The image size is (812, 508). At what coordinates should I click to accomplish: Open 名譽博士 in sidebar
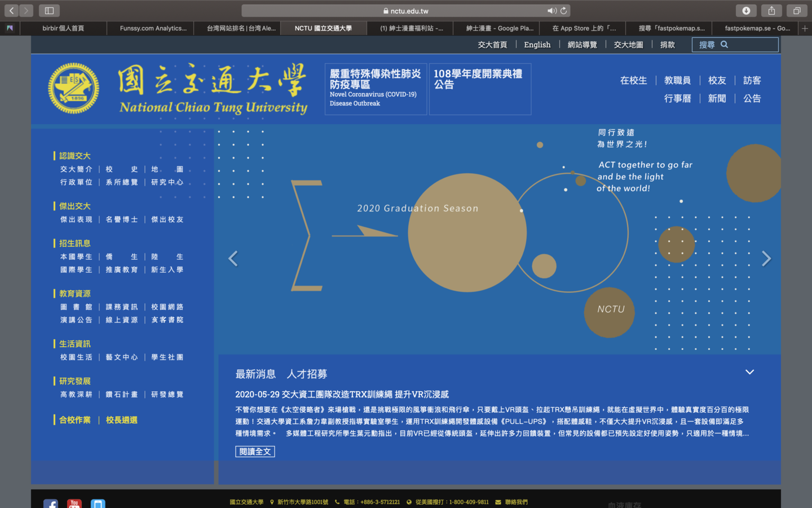122,220
